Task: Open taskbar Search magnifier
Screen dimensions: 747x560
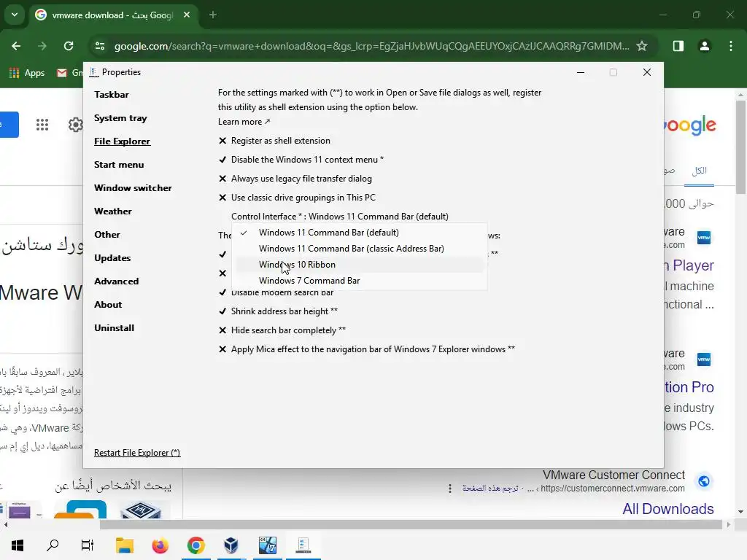Action: point(53,545)
